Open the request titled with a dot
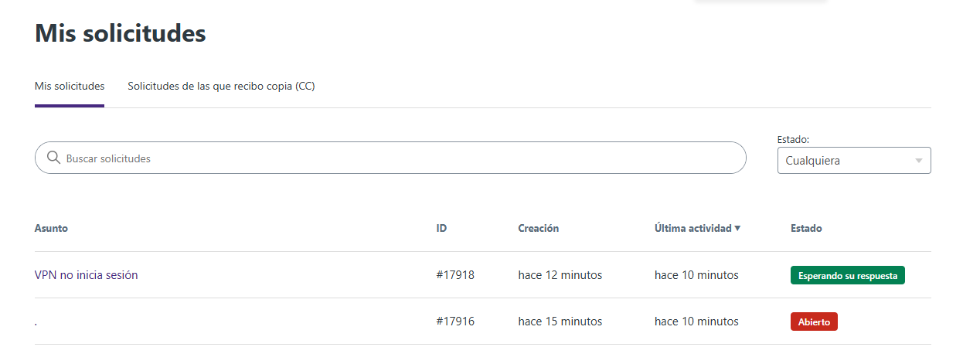Screen dimensions: 980x364 point(36,322)
